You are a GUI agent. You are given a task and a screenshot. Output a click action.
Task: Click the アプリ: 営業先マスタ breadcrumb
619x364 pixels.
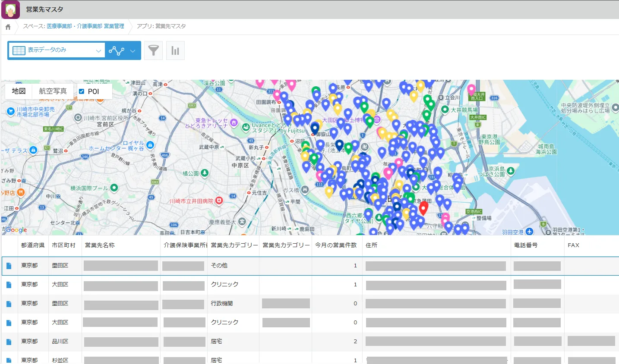161,26
